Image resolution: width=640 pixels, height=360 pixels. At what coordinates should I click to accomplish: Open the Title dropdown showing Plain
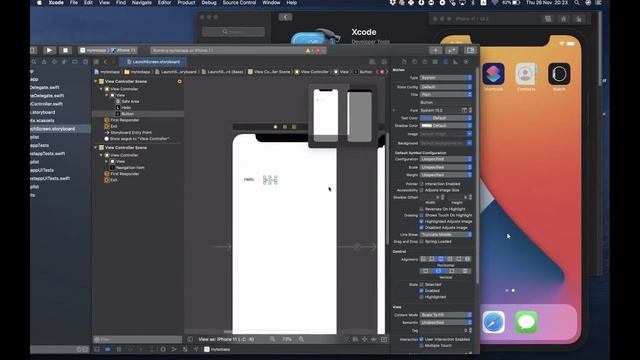pos(446,94)
